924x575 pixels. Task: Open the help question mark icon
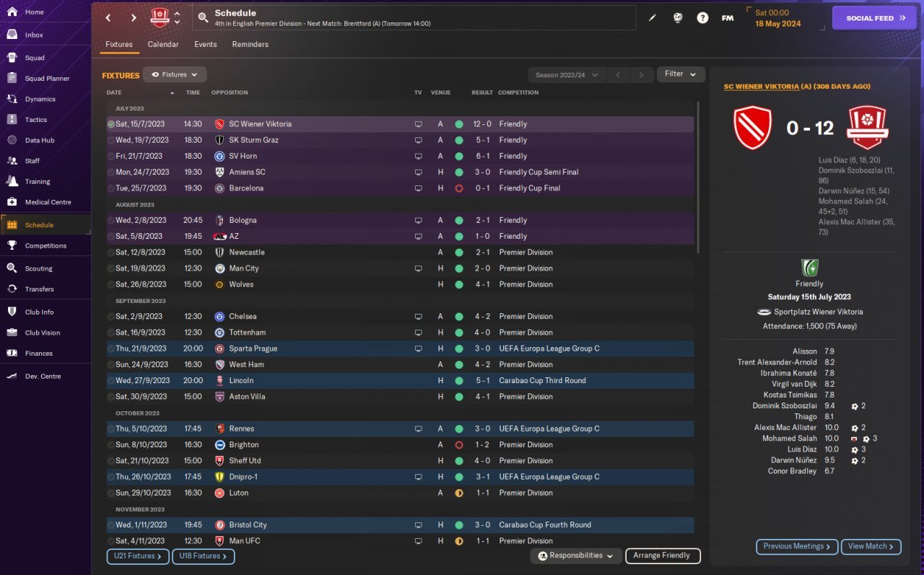click(702, 18)
